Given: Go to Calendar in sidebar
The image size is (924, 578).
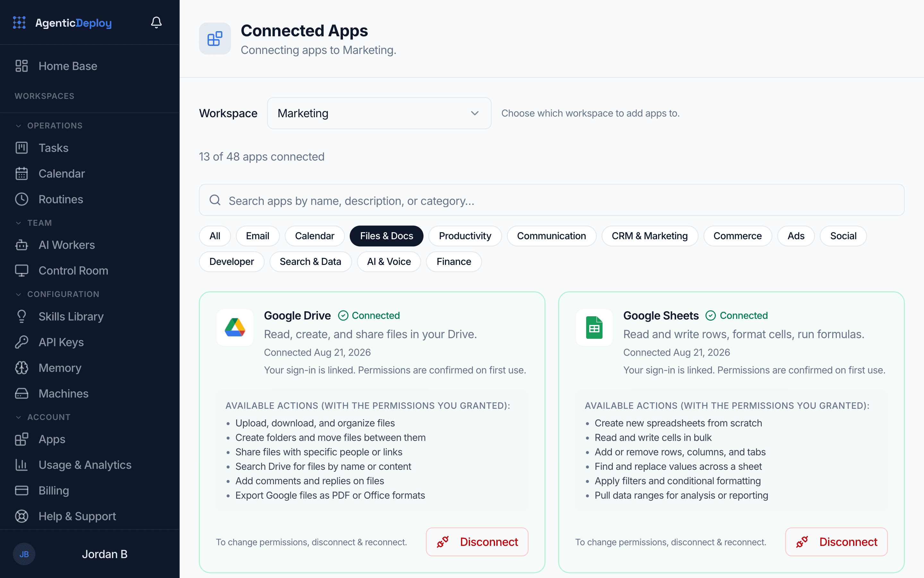Looking at the screenshot, I should pos(62,173).
